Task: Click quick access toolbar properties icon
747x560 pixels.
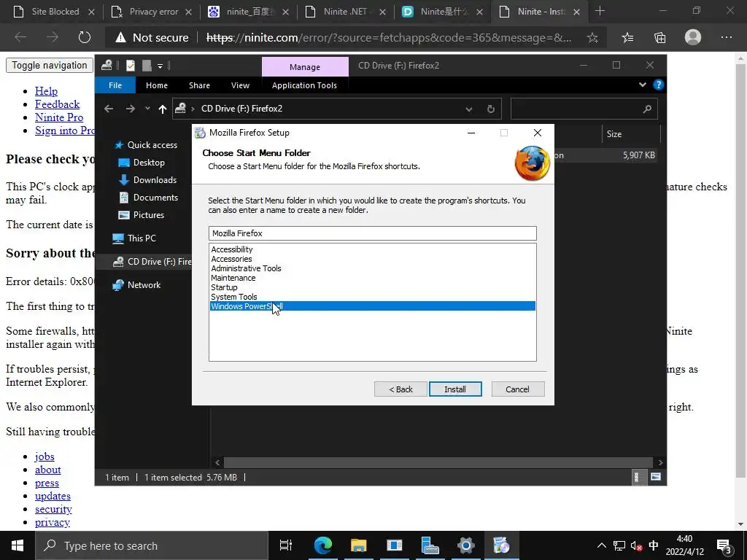Action: 131,66
